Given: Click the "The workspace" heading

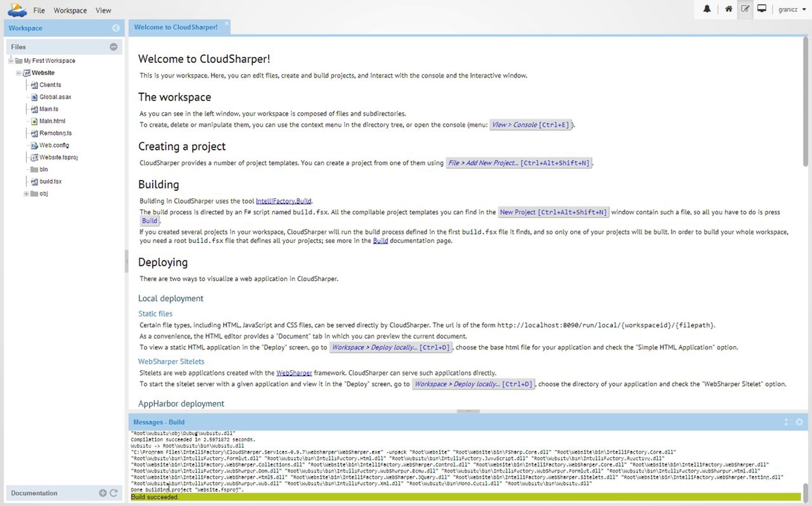Looking at the screenshot, I should click(x=175, y=97).
